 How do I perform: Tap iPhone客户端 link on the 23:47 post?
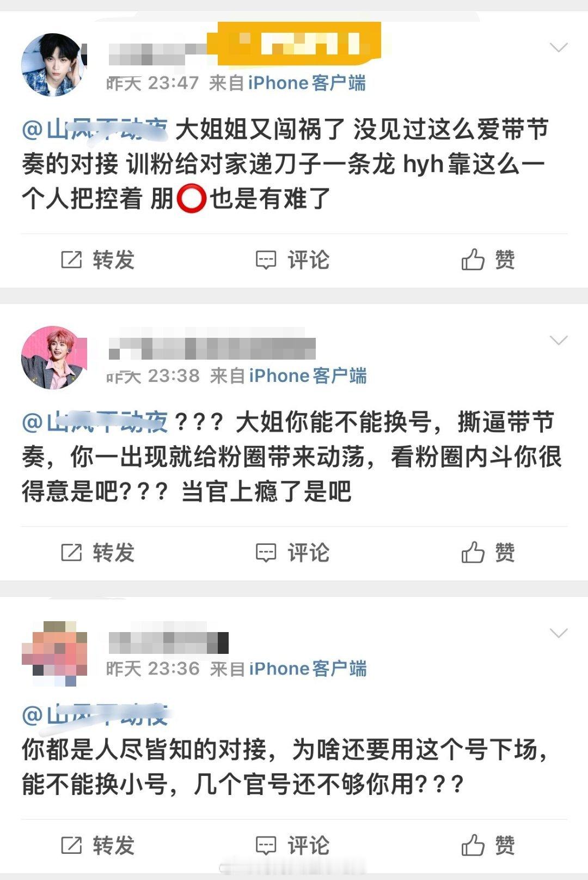point(307,83)
